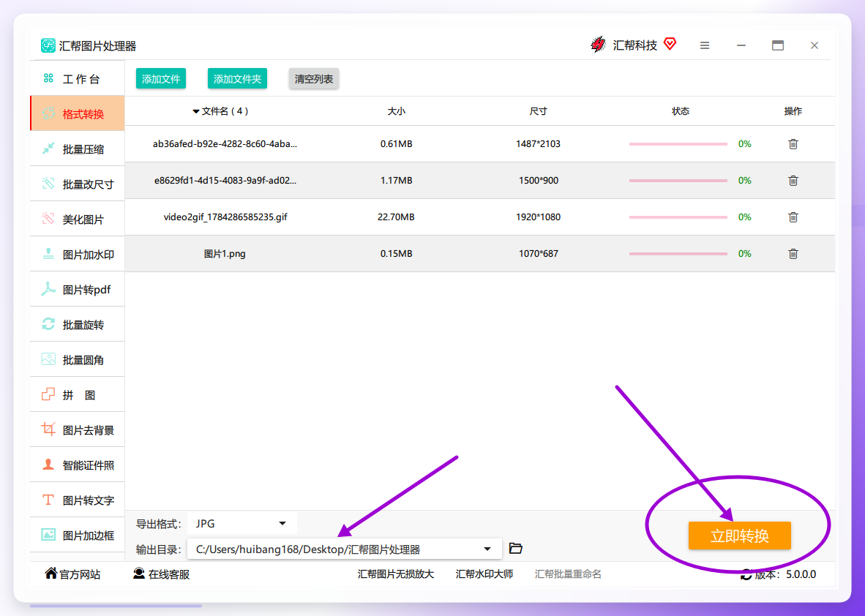Click the red VIP diamond icon
Screen dimensions: 865x616
click(670, 44)
